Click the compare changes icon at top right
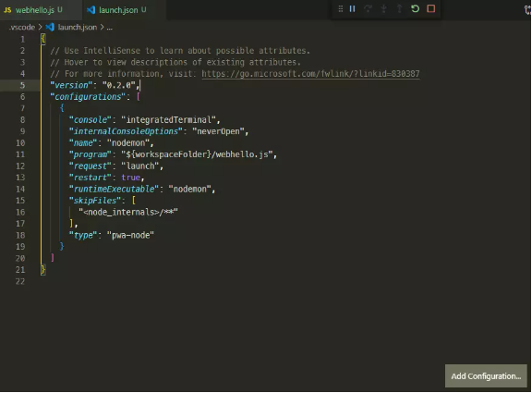This screenshot has width=532, height=393. point(528,10)
